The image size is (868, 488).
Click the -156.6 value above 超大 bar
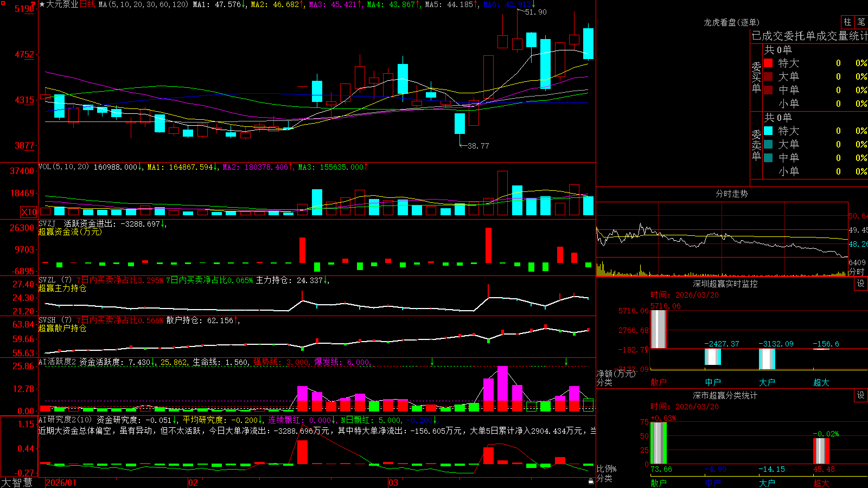826,344
